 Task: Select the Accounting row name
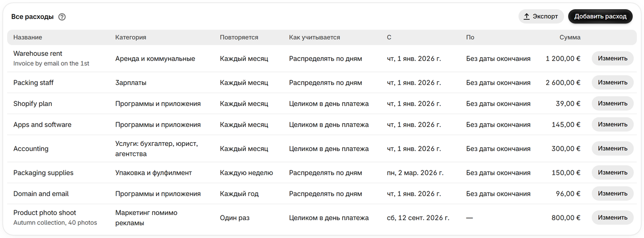click(x=31, y=148)
